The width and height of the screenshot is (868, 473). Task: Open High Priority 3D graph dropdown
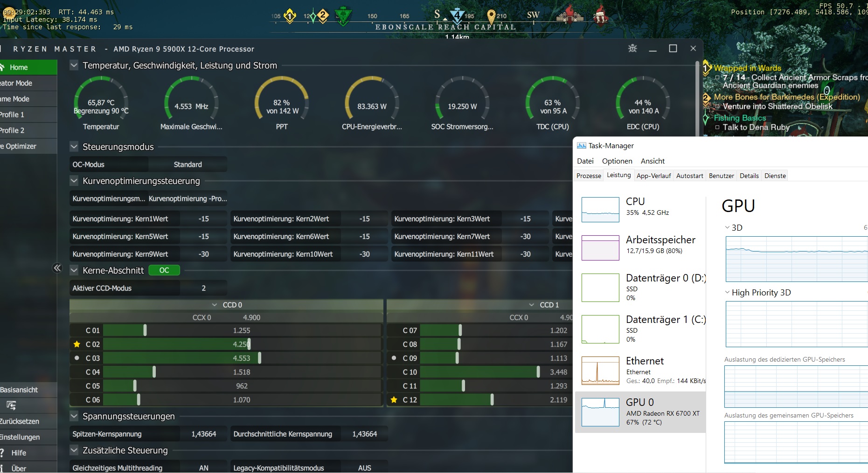727,292
